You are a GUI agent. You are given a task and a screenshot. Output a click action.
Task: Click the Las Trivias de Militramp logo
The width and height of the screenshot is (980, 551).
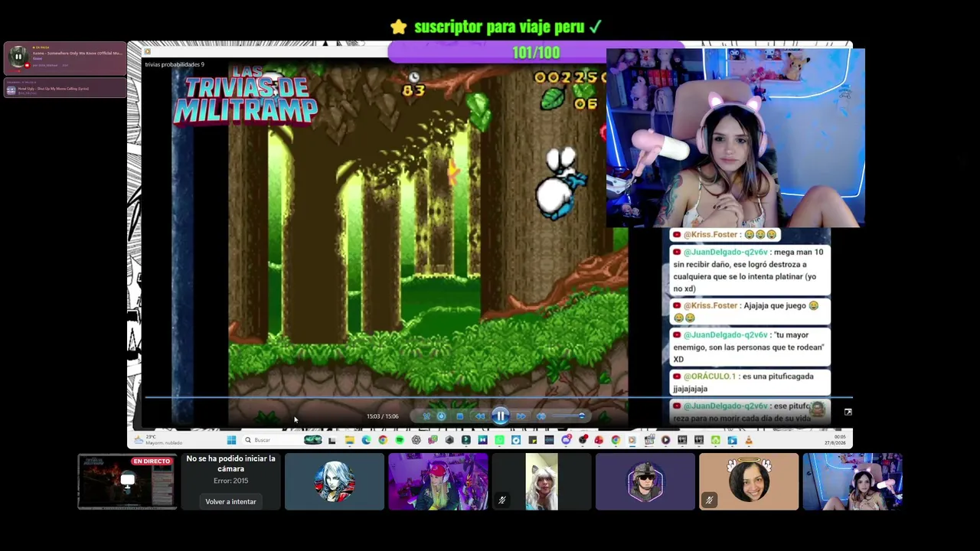click(x=246, y=95)
